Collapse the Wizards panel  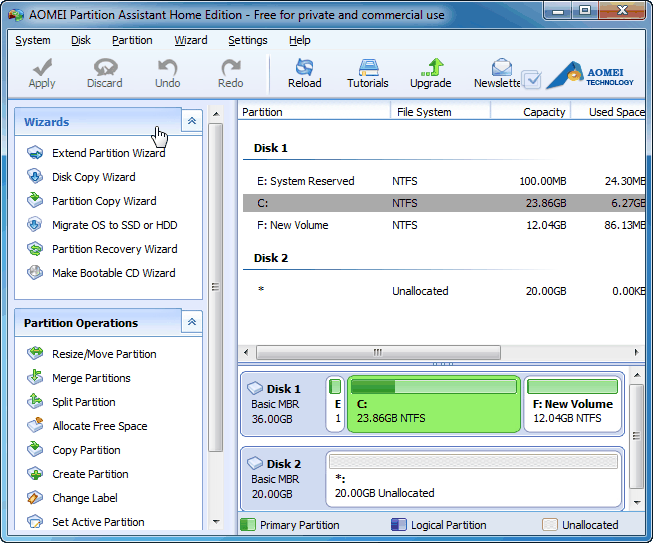point(192,121)
